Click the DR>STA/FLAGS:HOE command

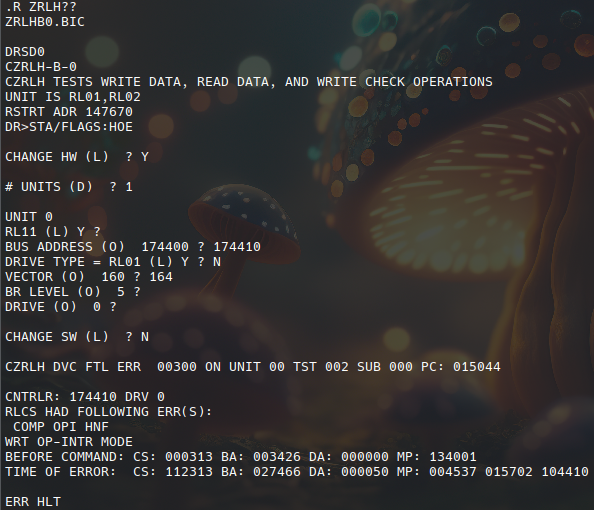tap(69, 127)
